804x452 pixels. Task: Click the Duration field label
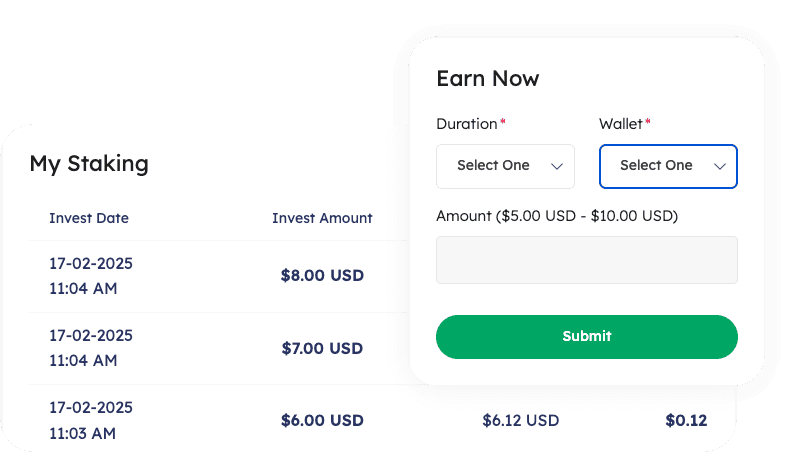tap(467, 124)
